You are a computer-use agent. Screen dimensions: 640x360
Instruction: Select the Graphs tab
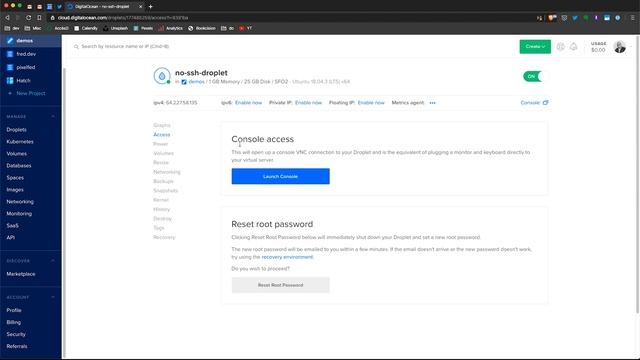tap(162, 125)
